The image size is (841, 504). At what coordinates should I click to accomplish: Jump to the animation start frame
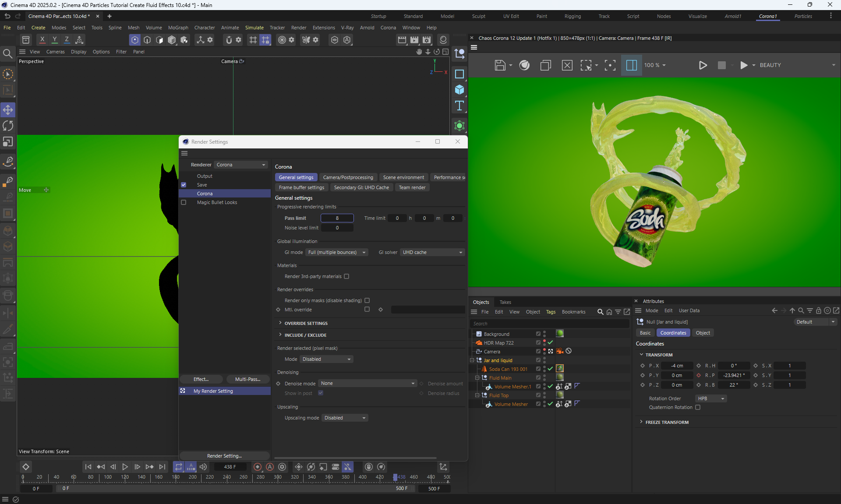(88, 467)
